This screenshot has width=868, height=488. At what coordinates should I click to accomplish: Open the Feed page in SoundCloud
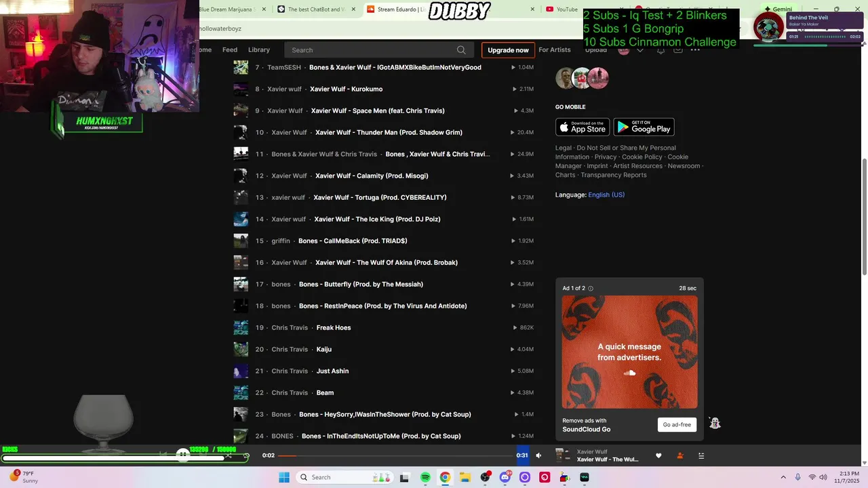click(x=230, y=50)
